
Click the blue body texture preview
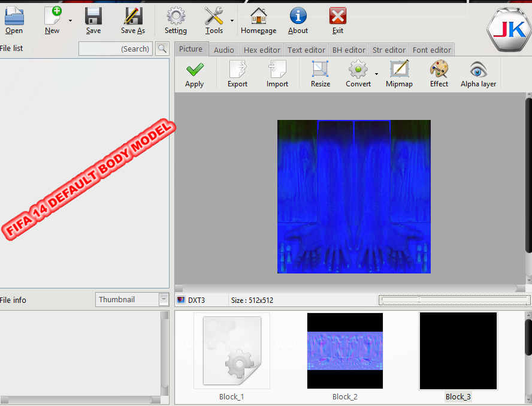click(354, 196)
